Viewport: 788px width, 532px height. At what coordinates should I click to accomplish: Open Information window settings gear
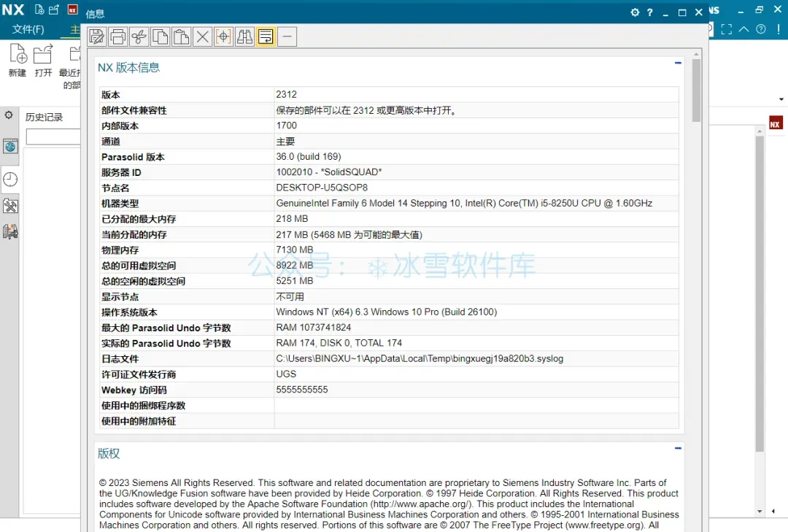click(x=635, y=12)
